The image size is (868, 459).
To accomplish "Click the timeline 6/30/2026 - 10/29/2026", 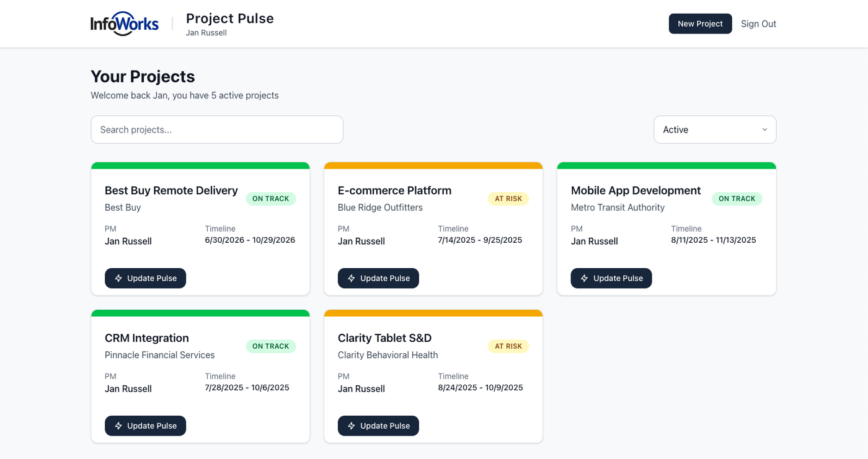I will click(250, 240).
